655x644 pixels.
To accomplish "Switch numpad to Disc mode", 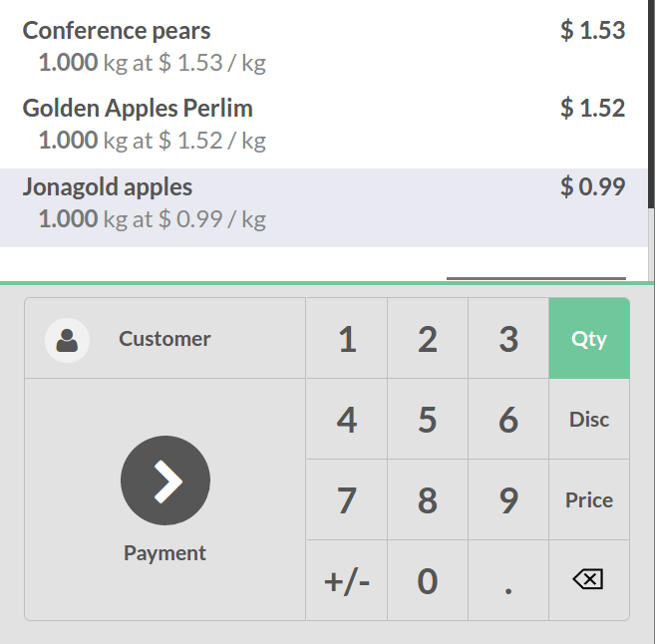I will click(x=589, y=419).
